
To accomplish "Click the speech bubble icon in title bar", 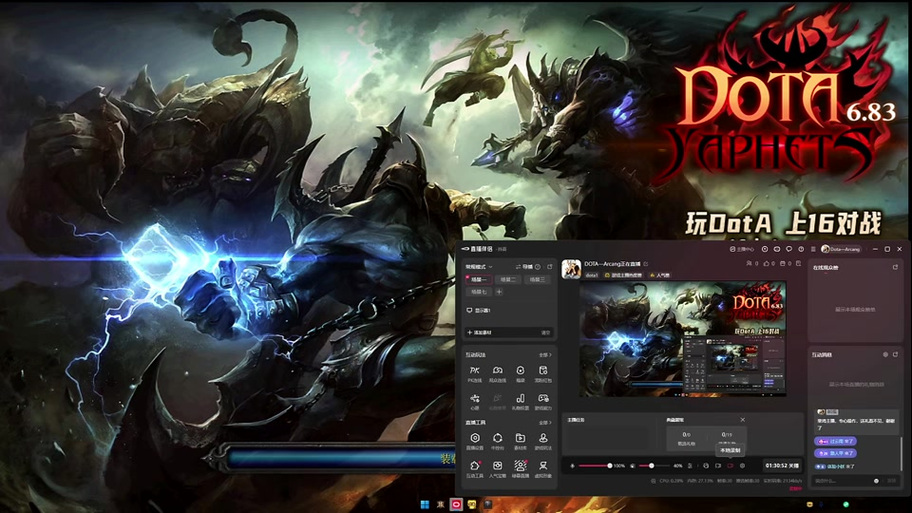I will click(789, 249).
